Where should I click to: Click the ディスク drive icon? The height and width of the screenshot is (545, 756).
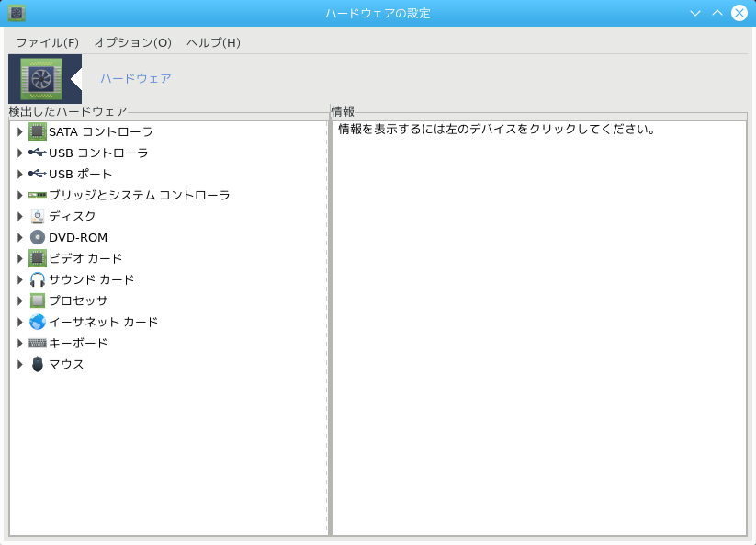38,216
